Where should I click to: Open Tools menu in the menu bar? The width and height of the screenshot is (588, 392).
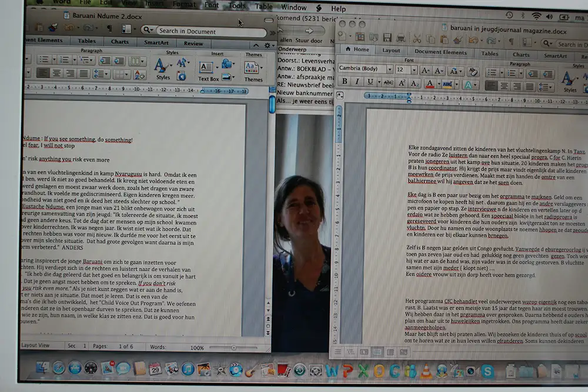(236, 6)
